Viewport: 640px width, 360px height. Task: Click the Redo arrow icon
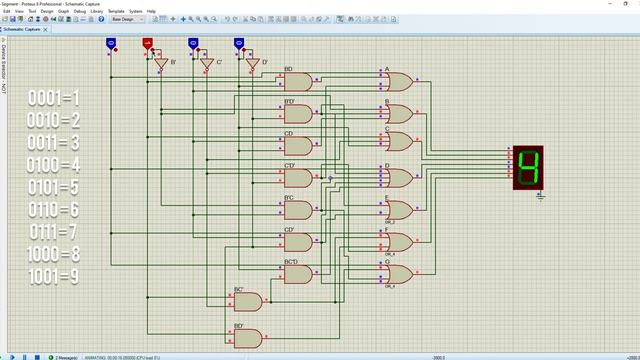tap(235, 19)
